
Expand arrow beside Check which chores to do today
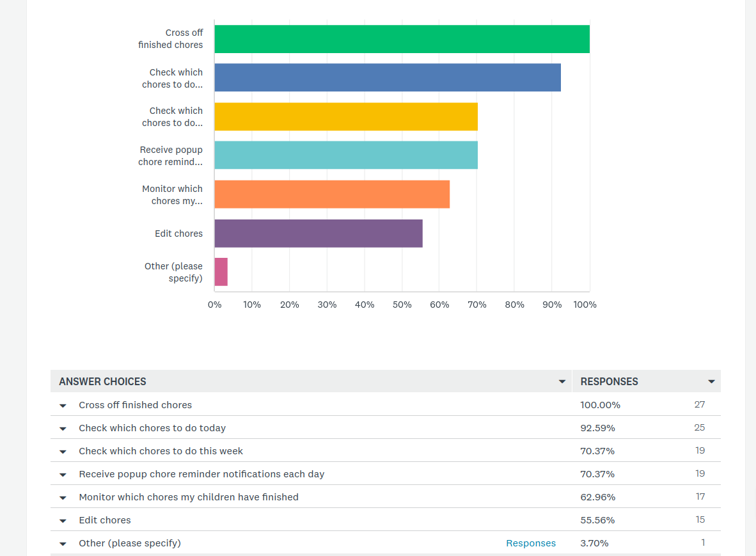pos(63,429)
